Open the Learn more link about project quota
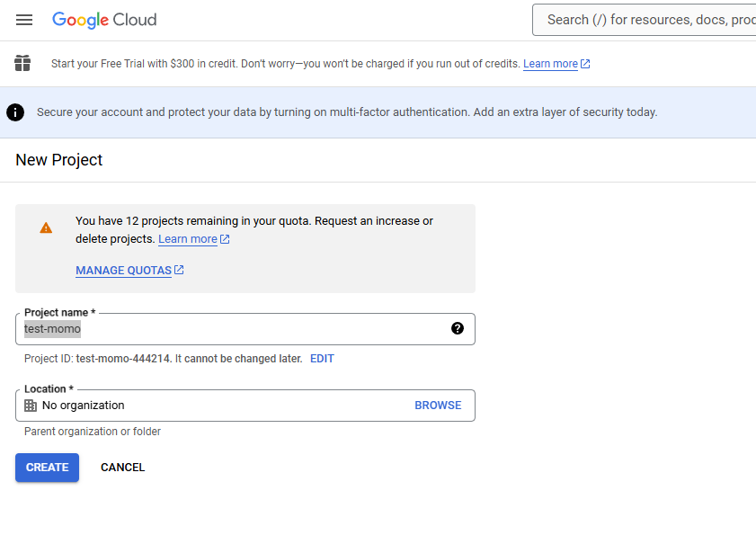The width and height of the screenshot is (756, 544). pos(187,239)
